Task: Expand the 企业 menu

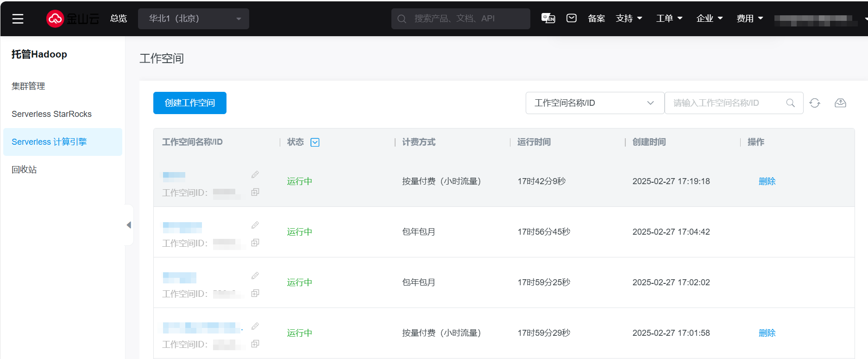Action: 710,19
